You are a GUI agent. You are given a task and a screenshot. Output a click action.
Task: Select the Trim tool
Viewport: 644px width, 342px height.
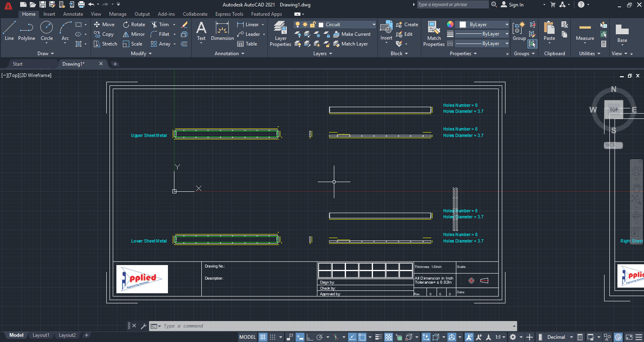(160, 25)
